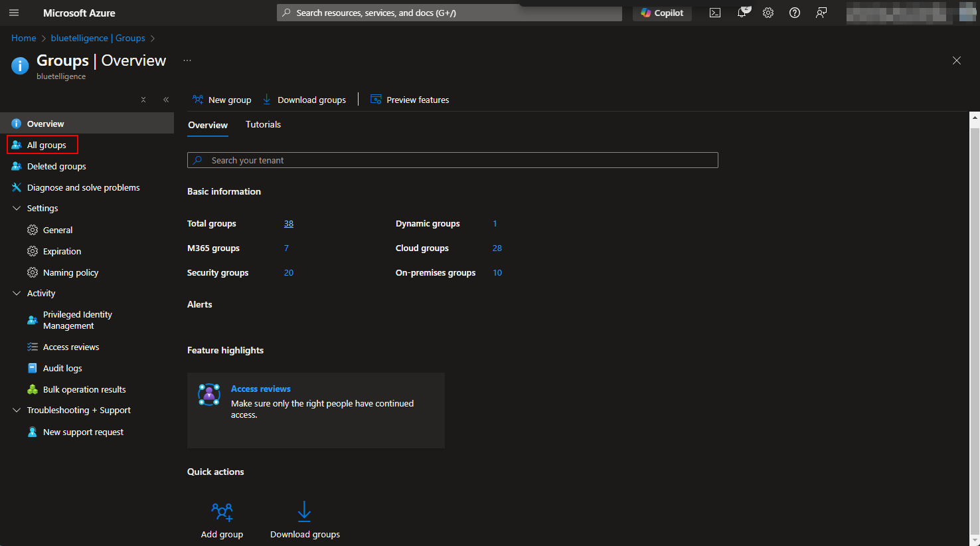The width and height of the screenshot is (980, 546).
Task: Click the Download groups quick action icon
Action: pyautogui.click(x=304, y=511)
